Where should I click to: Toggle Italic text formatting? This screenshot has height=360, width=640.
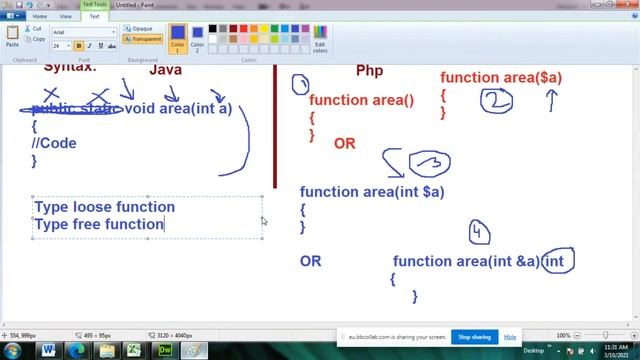[90, 46]
